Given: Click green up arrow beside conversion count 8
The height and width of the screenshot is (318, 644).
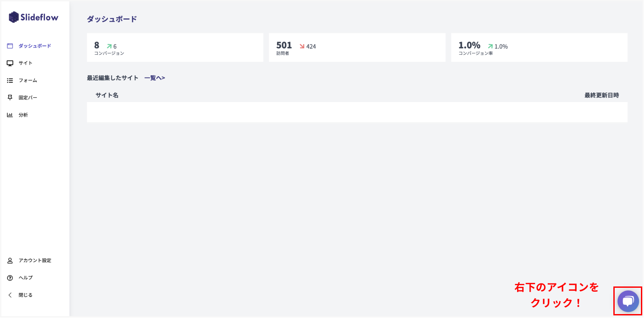Looking at the screenshot, I should (x=109, y=46).
